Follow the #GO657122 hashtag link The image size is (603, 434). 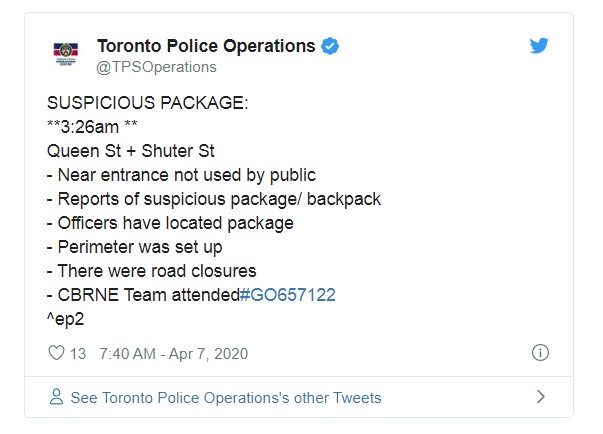coord(287,295)
